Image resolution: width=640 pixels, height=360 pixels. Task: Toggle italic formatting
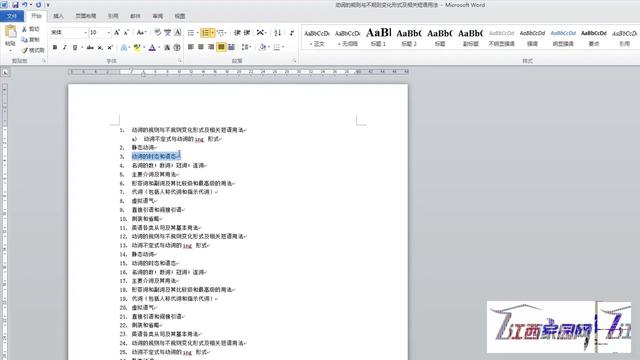pyautogui.click(x=64, y=47)
